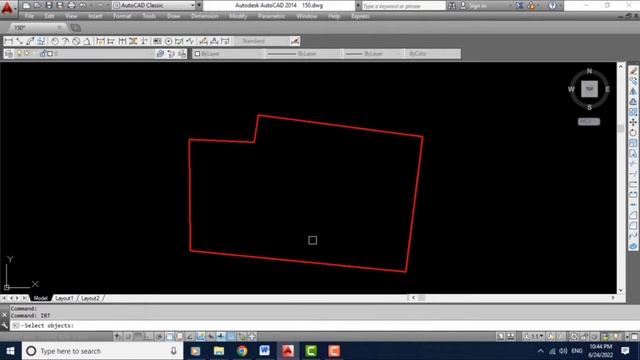Screen dimensions: 640x360
Task: Toggle Object Snap Tracking in status bar
Action: point(190,337)
